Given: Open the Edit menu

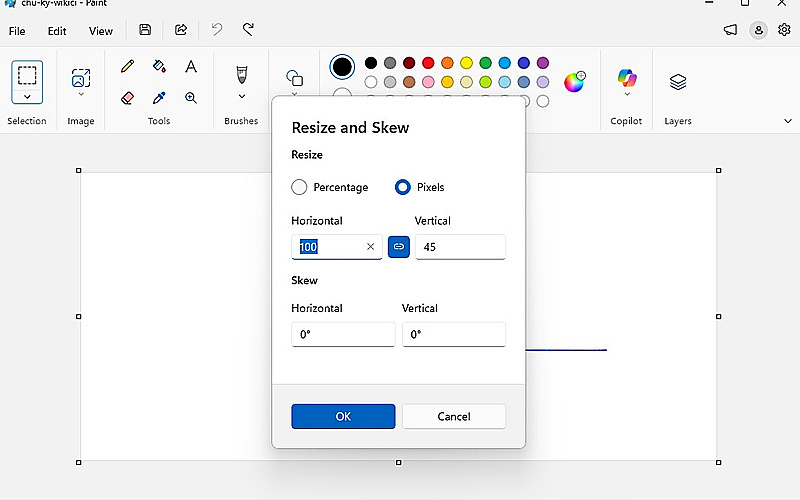Looking at the screenshot, I should point(57,31).
